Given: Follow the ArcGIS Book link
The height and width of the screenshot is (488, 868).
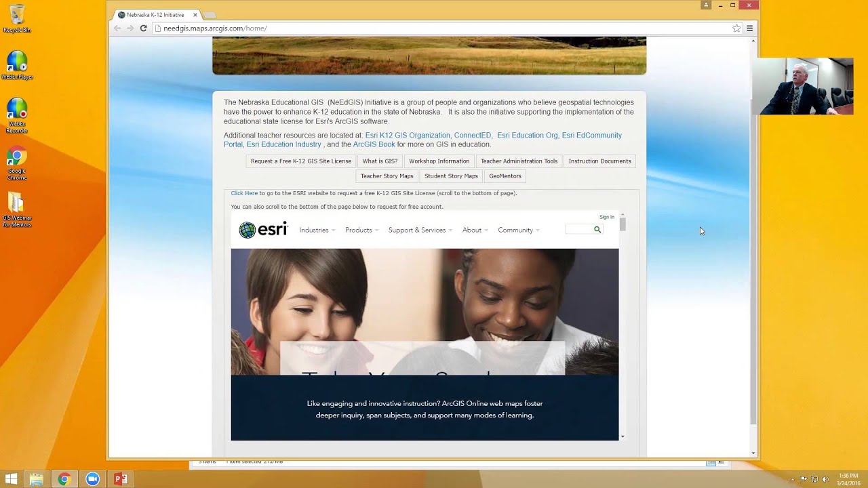Looking at the screenshot, I should pos(374,144).
